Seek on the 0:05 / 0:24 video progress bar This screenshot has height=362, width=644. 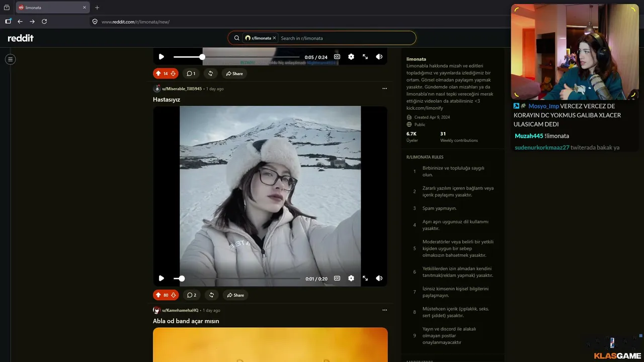(x=236, y=57)
